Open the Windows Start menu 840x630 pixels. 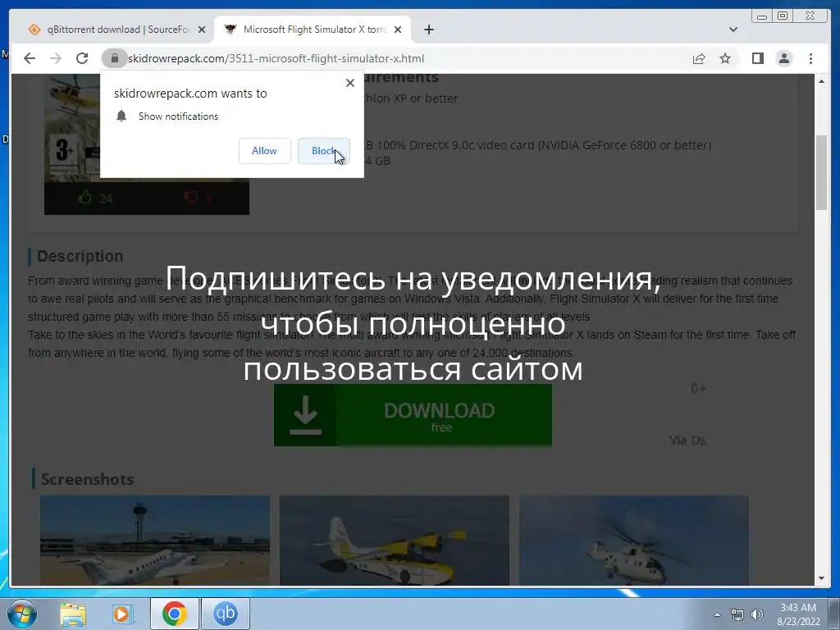21,614
